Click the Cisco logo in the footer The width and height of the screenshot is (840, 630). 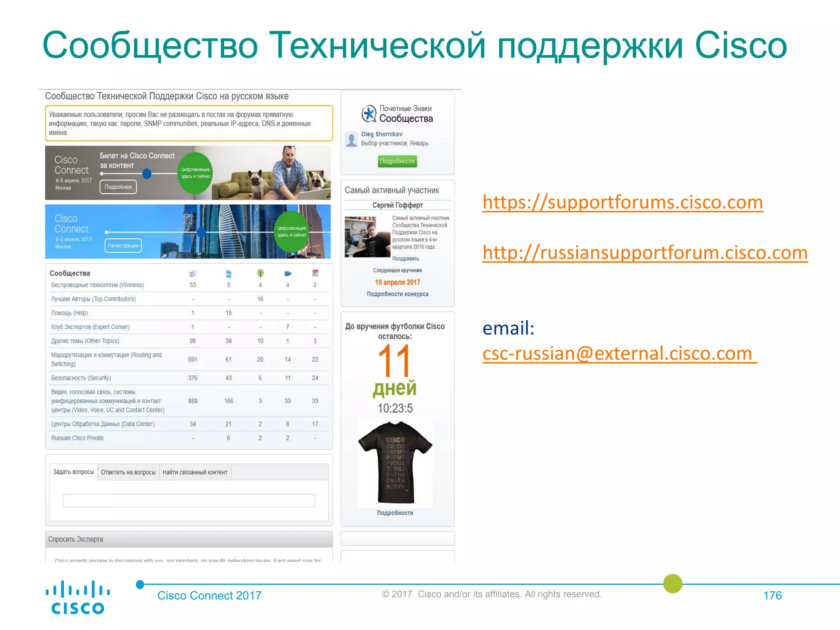[x=78, y=597]
